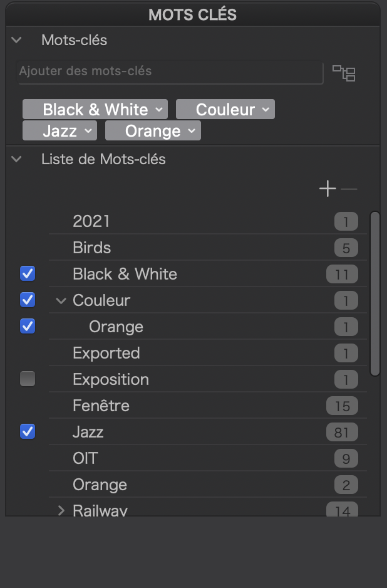
Task: Toggle the Exposition keyword checkbox
Action: point(28,379)
